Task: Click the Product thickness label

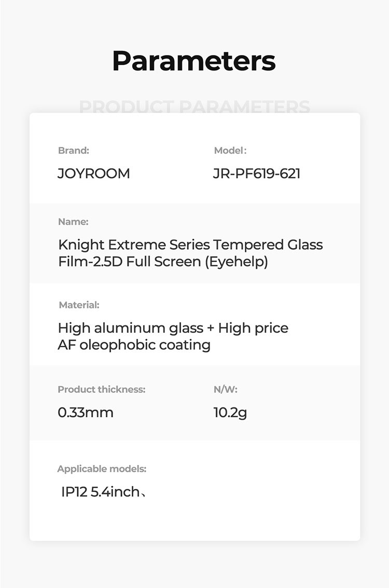Action: coord(102,389)
